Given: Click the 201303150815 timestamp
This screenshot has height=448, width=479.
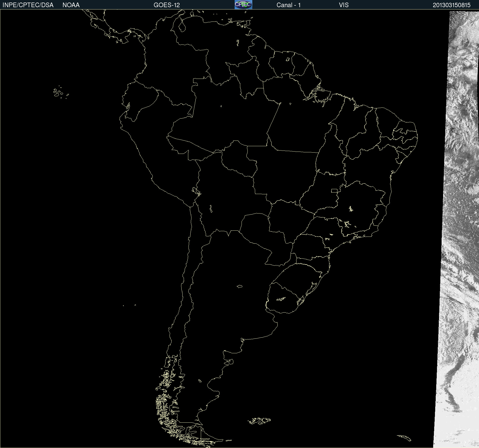Looking at the screenshot, I should pos(452,5).
